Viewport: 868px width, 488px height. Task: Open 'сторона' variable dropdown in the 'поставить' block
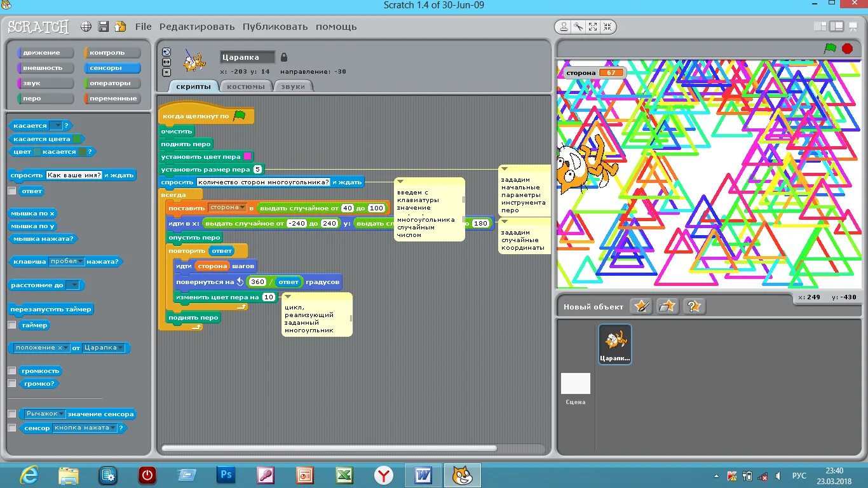pyautogui.click(x=227, y=208)
